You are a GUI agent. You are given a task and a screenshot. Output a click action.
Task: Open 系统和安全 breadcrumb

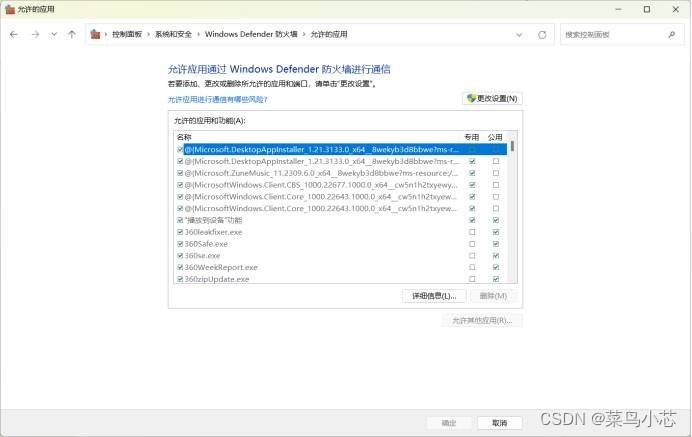[173, 34]
